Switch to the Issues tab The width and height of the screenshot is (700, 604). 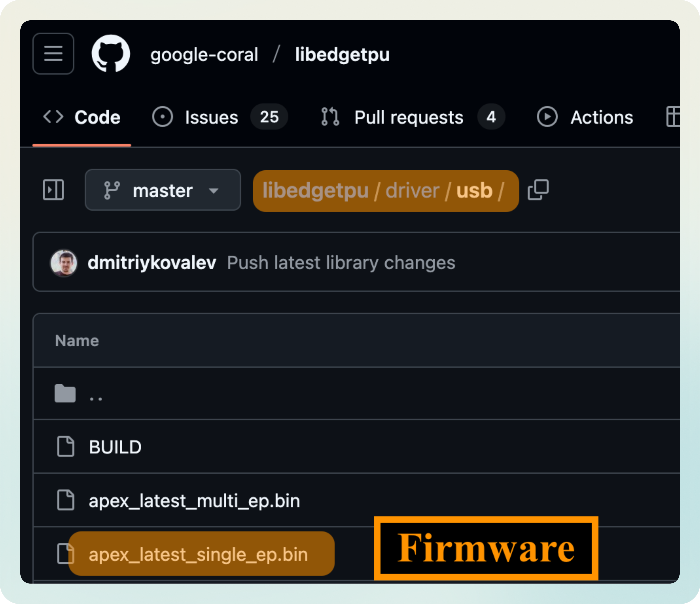tap(212, 117)
